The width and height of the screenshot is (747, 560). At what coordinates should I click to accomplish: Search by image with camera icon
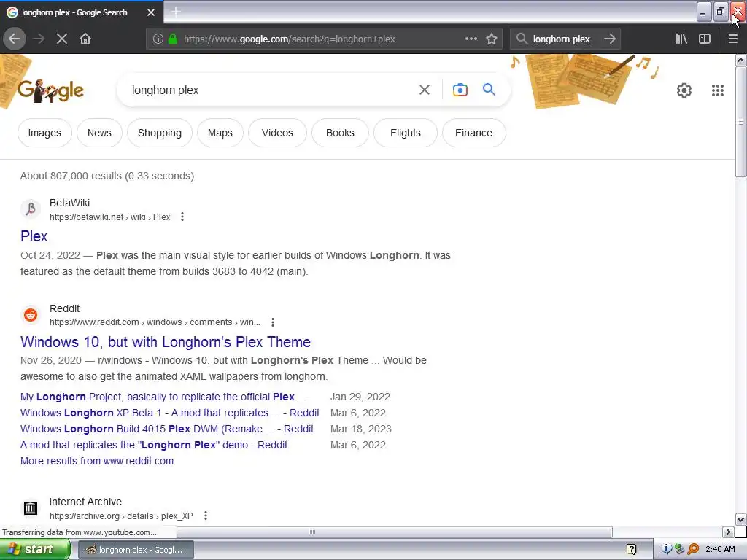click(x=460, y=90)
